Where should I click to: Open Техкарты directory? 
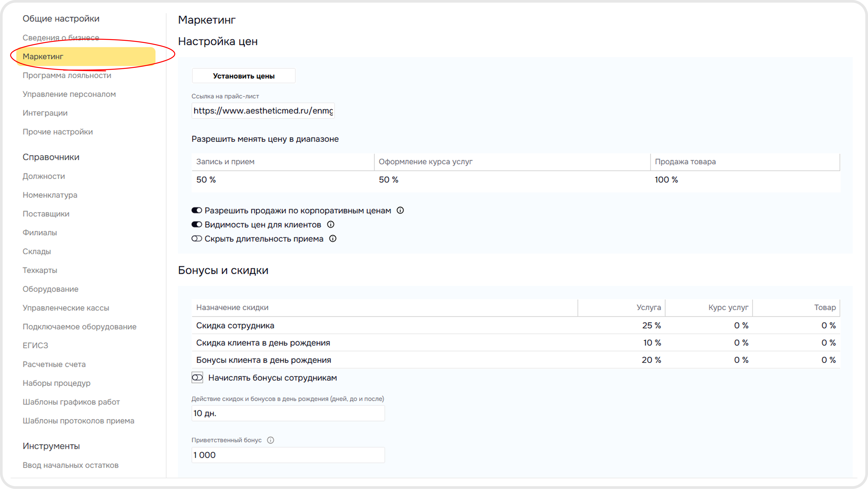pos(40,270)
